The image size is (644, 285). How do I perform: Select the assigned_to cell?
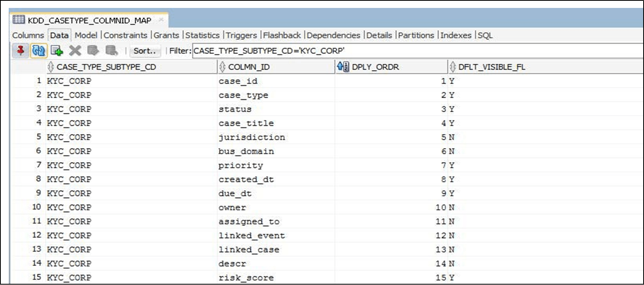pyautogui.click(x=276, y=222)
